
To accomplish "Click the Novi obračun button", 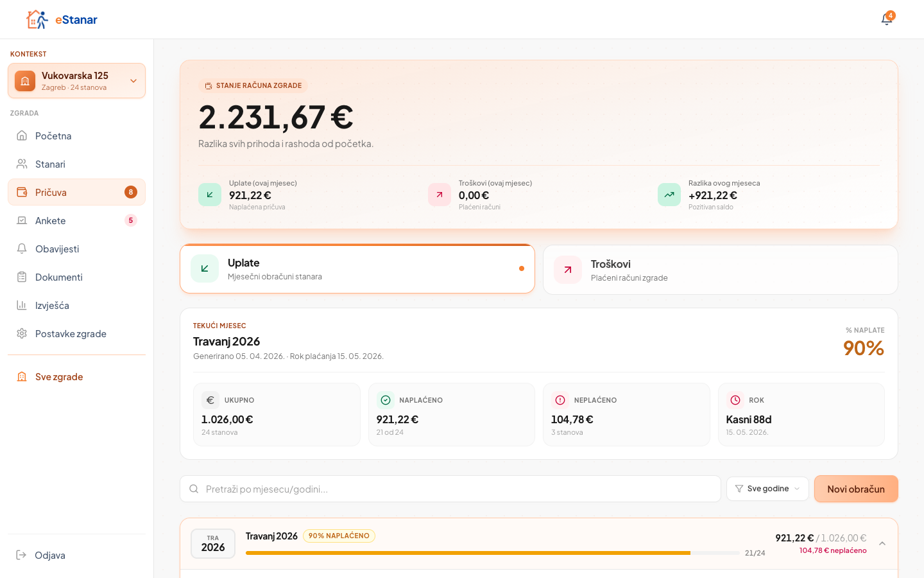I will 856,489.
